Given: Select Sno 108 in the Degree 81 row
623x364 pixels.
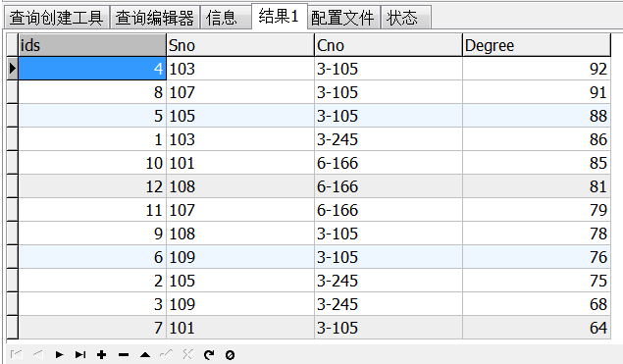Looking at the screenshot, I should pyautogui.click(x=240, y=186).
